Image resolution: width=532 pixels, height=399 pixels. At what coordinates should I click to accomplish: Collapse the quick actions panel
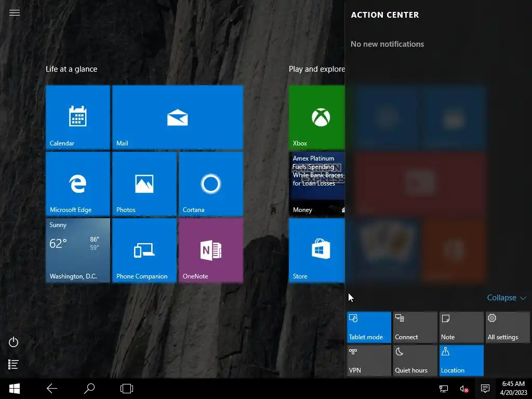pos(507,298)
